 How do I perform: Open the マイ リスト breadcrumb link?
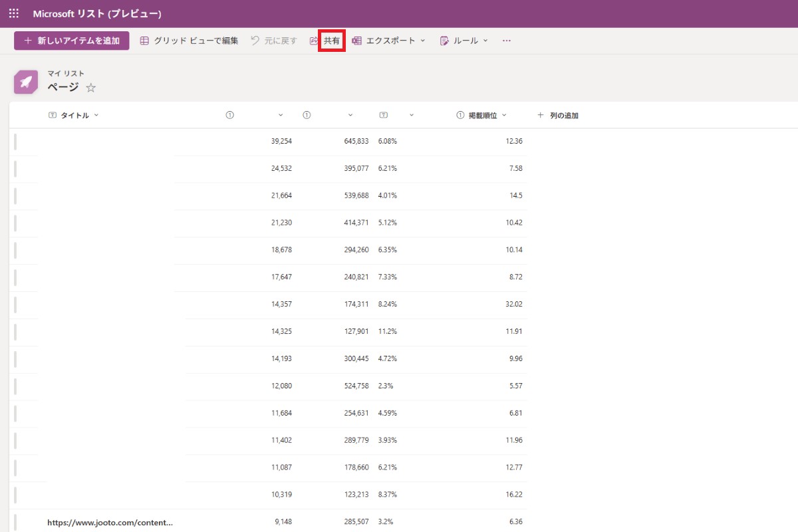(66, 74)
